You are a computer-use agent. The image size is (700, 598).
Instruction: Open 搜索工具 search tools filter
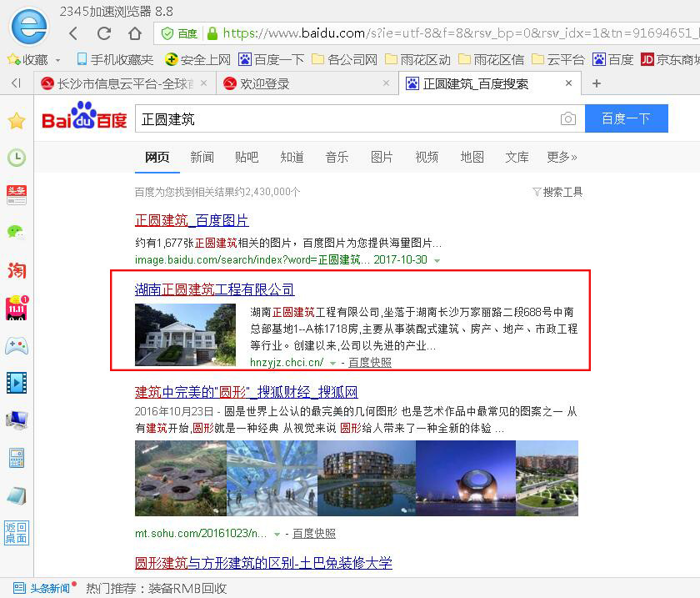[557, 192]
